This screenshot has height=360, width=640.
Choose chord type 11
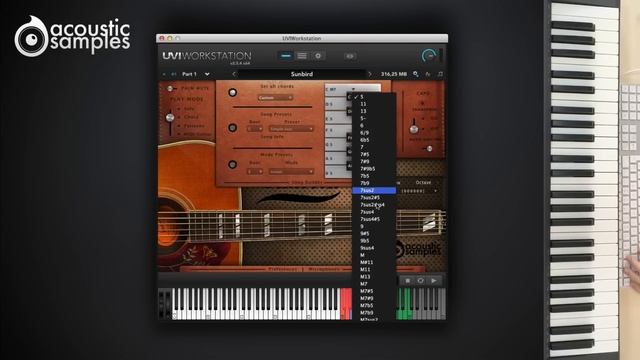(374, 104)
